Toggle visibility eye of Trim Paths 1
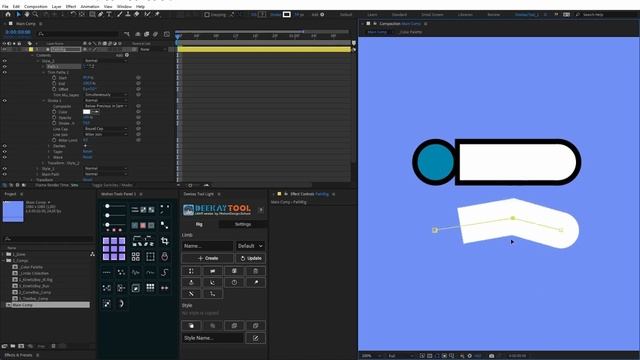 (4, 72)
